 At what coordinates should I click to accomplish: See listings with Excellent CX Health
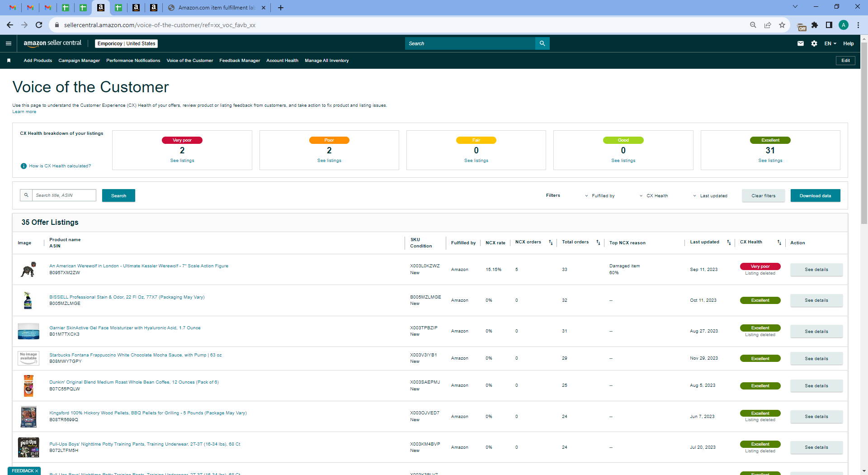770,161
